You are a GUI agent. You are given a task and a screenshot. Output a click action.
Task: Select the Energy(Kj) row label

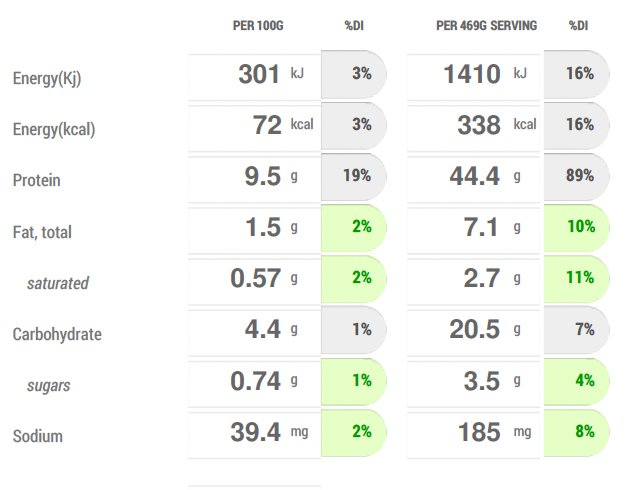46,79
